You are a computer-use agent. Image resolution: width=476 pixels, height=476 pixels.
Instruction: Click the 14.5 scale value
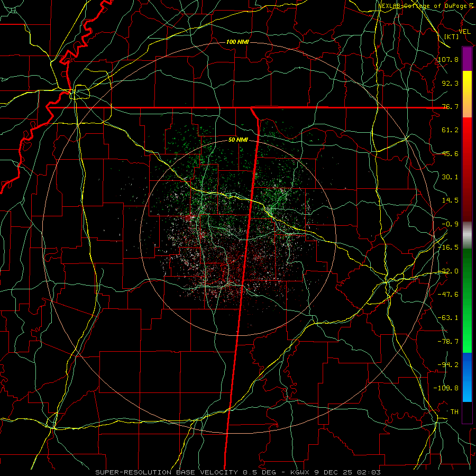point(450,200)
